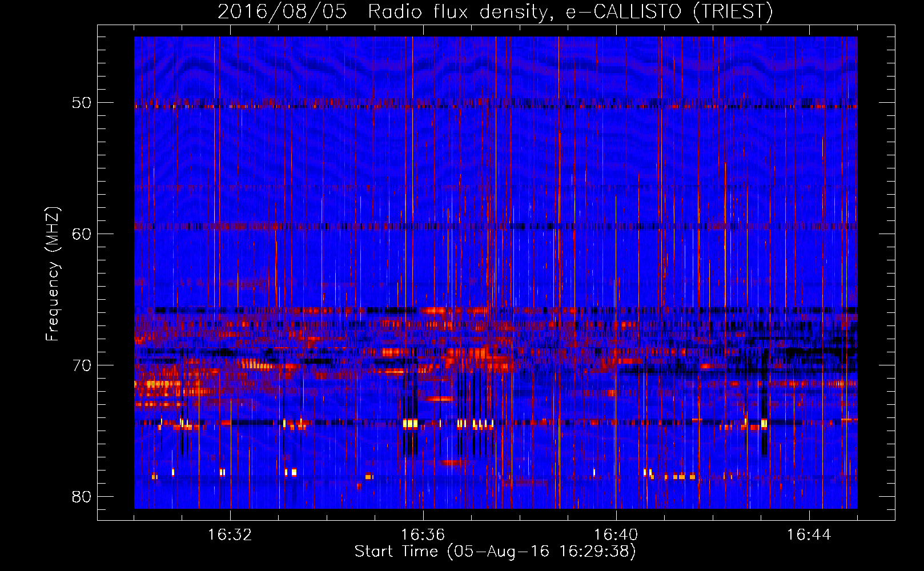Viewport: 924px width, 571px height.
Task: Click the 60 frequency tick label
Action: click(x=82, y=234)
